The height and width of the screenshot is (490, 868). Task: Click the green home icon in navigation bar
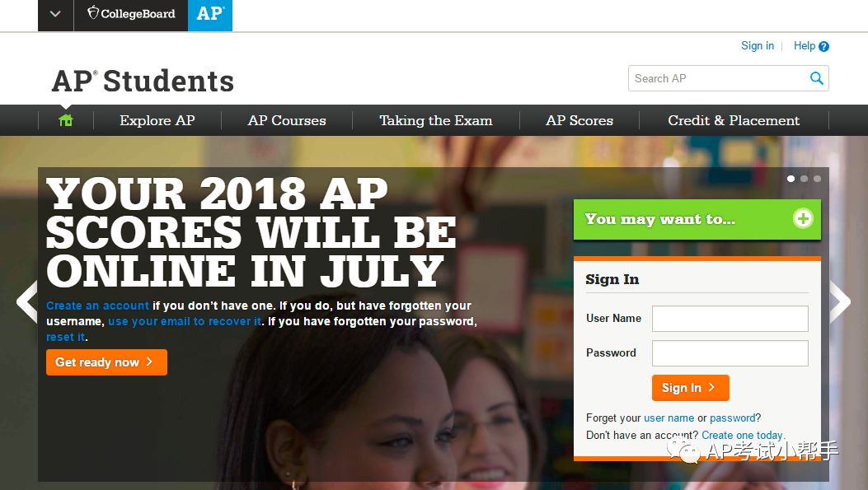(x=66, y=120)
